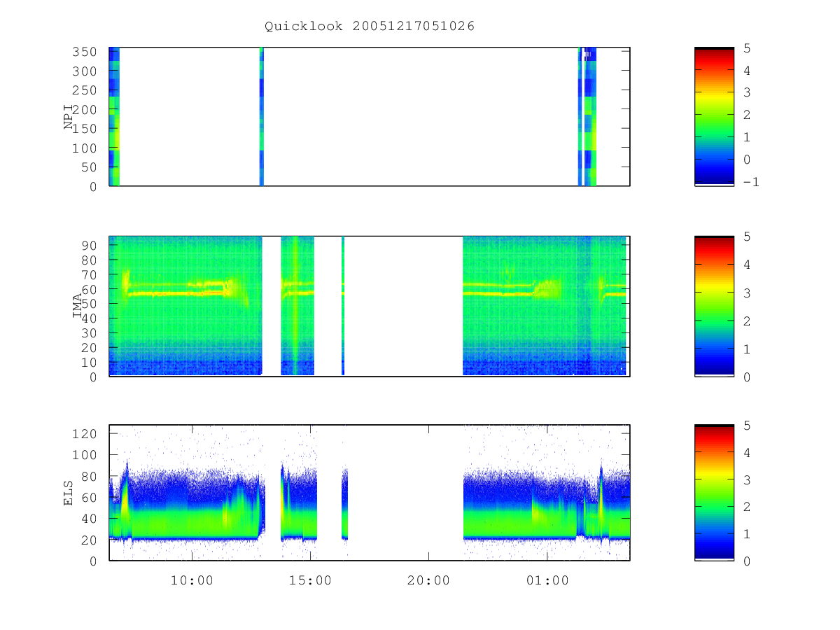Click the ELS panel color scale bar

(x=714, y=492)
